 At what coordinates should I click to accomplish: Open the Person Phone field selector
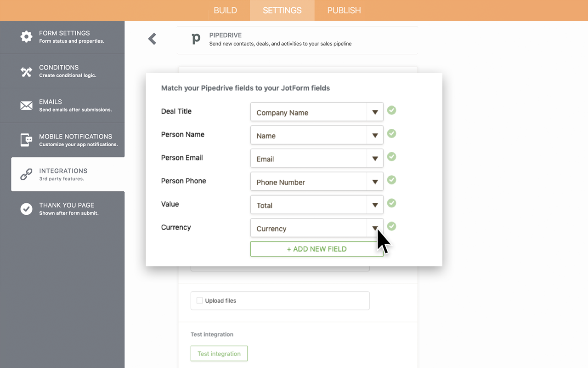(317, 182)
